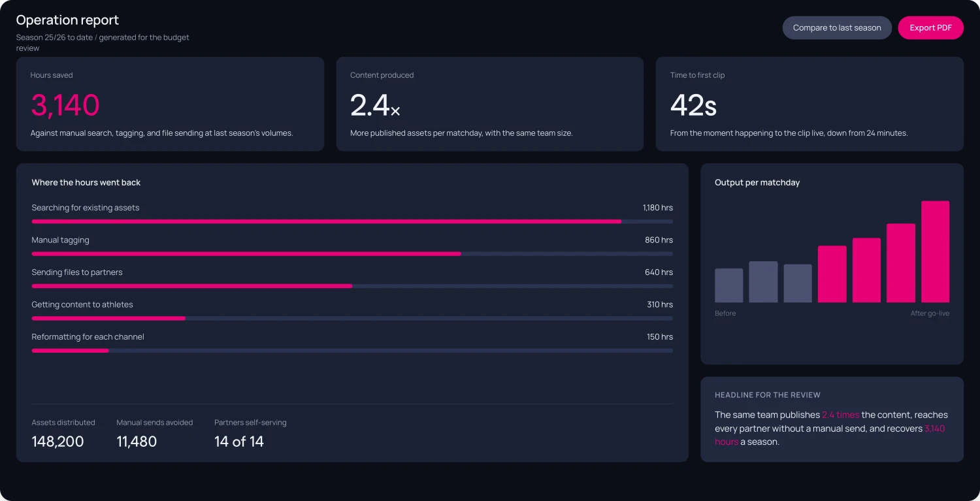Select the 1,180 hrs value label
The width and height of the screenshot is (980, 501).
click(658, 208)
